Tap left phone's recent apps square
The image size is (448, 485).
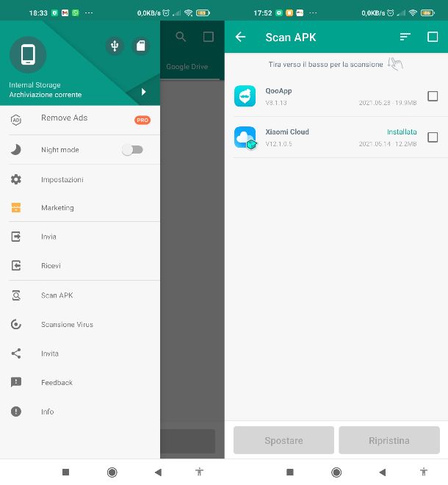pos(65,472)
